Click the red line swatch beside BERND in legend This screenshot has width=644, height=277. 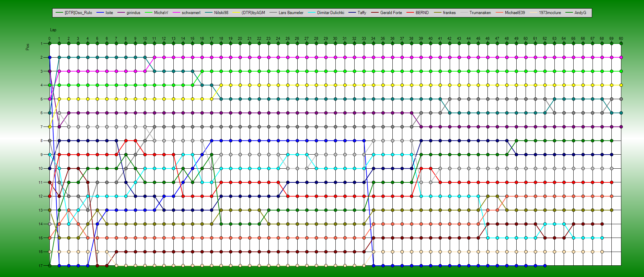click(410, 13)
